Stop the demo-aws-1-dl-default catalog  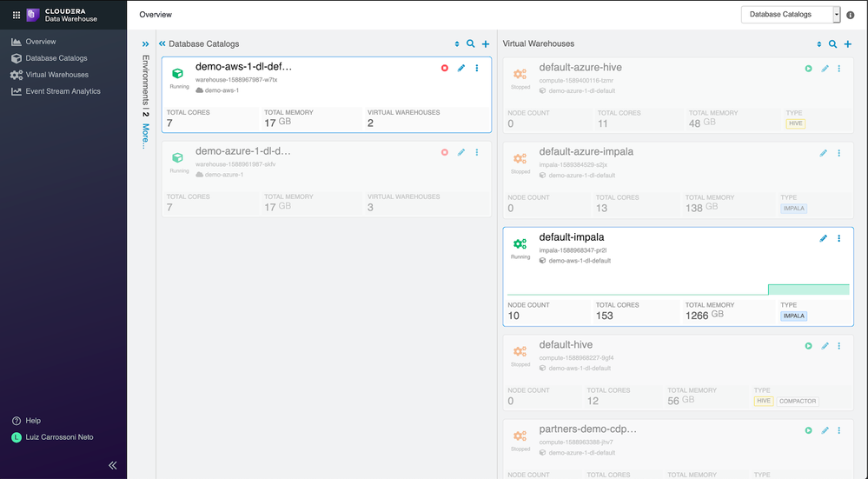tap(445, 68)
